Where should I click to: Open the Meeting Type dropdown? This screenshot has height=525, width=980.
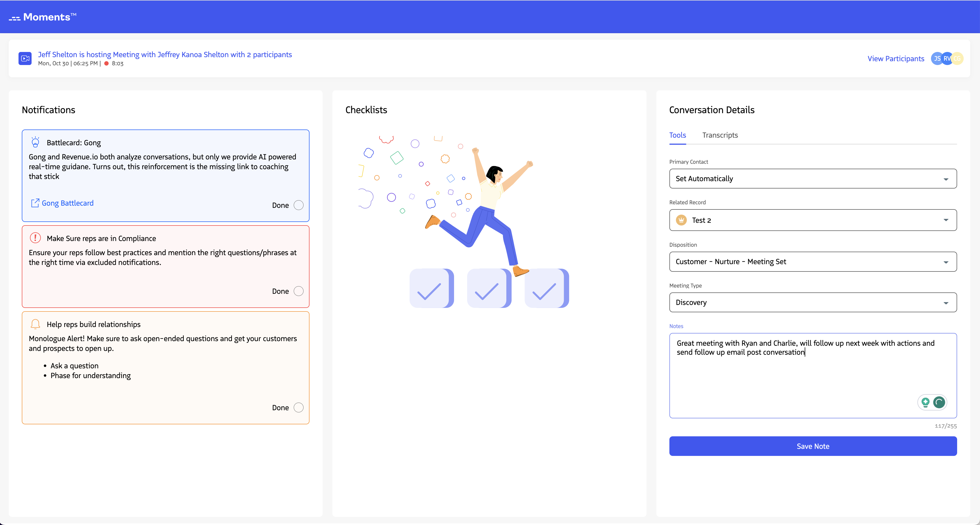pos(813,302)
